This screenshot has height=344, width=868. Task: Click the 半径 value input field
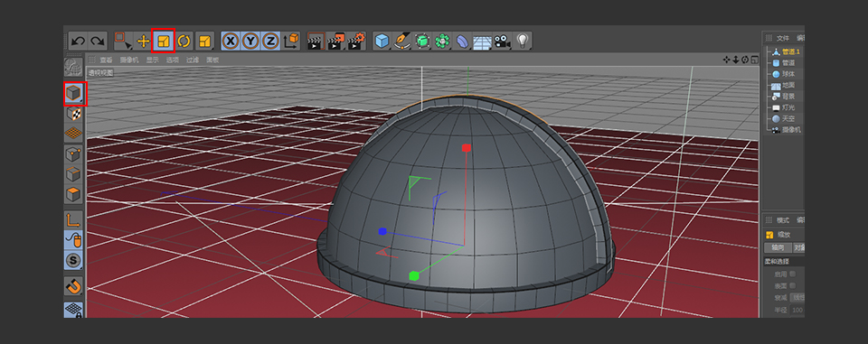click(797, 310)
